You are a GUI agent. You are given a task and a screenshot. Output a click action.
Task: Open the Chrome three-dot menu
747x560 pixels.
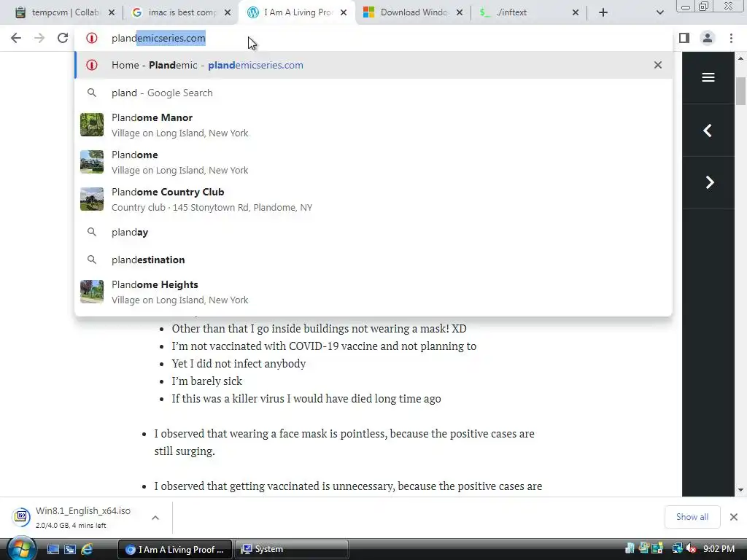pyautogui.click(x=731, y=38)
